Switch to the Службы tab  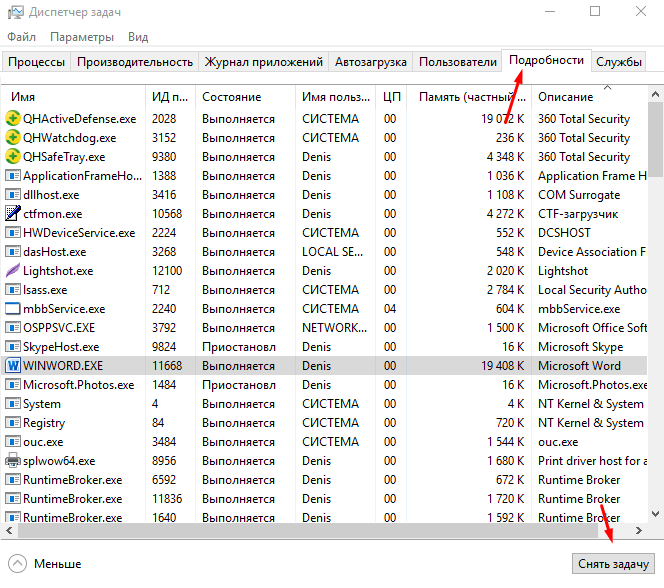tap(619, 62)
